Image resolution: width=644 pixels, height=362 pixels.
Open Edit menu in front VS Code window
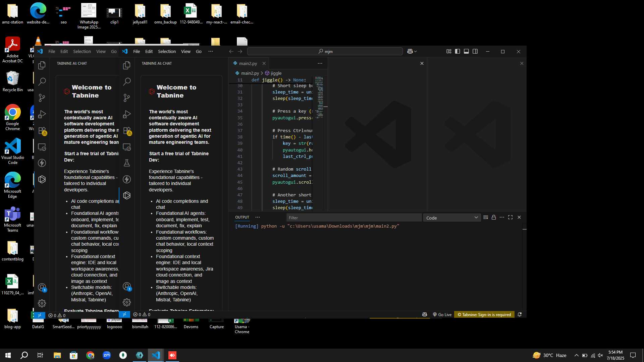point(149,51)
